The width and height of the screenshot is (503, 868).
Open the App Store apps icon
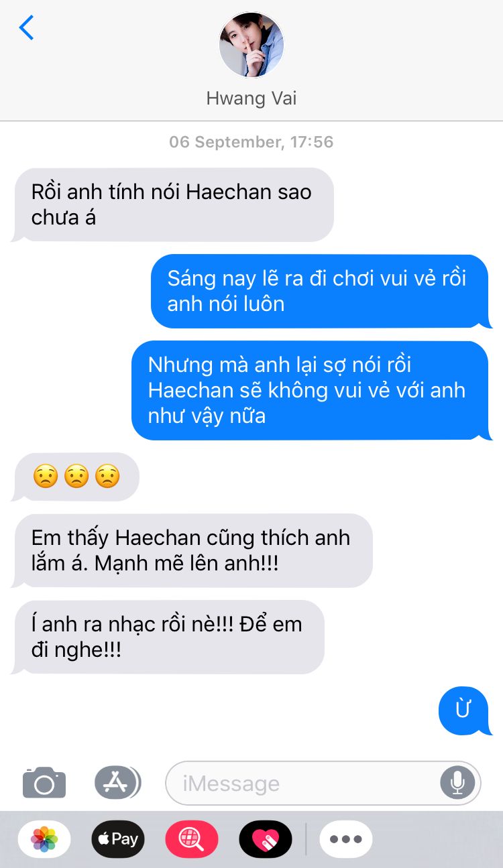click(x=117, y=782)
